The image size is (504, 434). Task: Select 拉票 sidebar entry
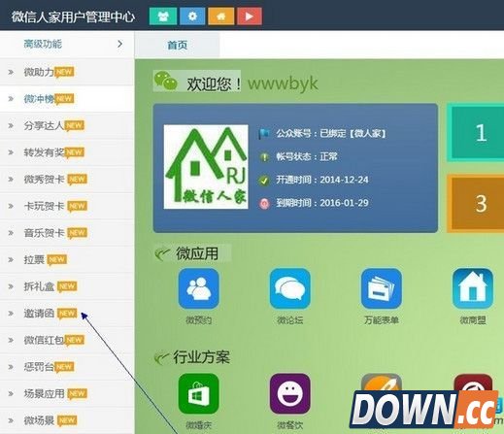pos(67,259)
